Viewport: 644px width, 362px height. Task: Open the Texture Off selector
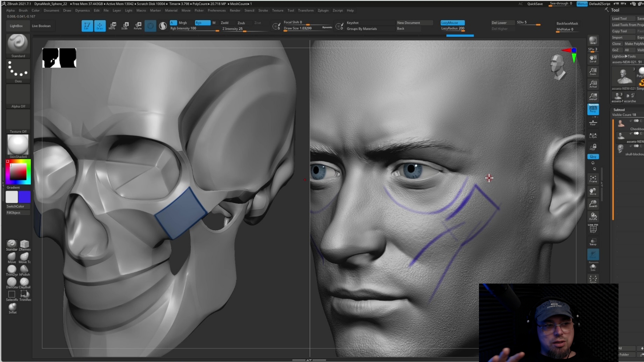18,121
